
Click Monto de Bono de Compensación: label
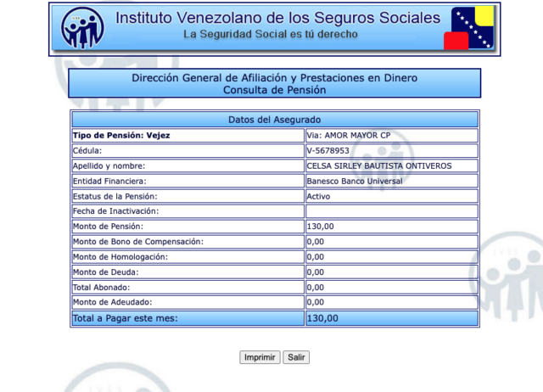[138, 242]
